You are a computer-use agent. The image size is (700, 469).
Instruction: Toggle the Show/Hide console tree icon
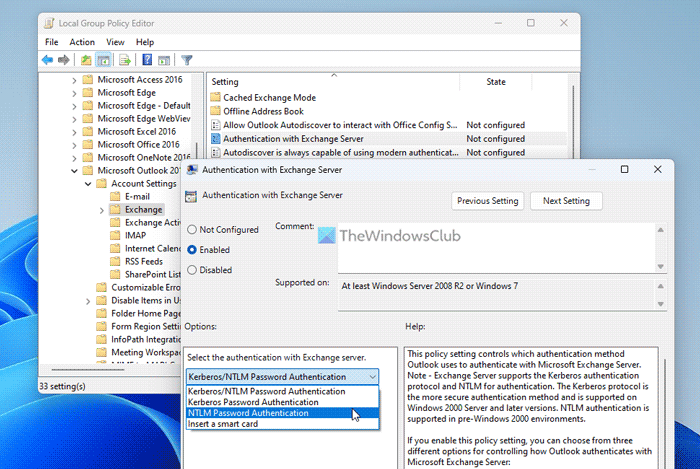(103, 60)
